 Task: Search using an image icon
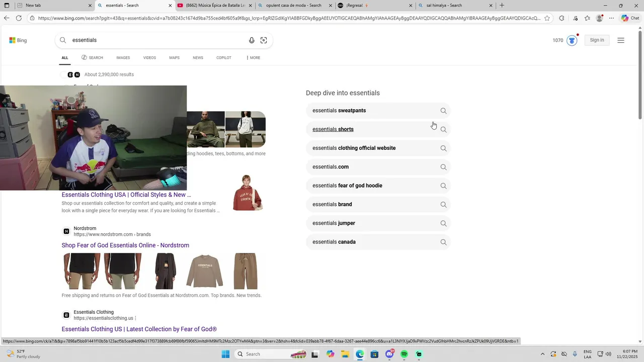pos(264,40)
